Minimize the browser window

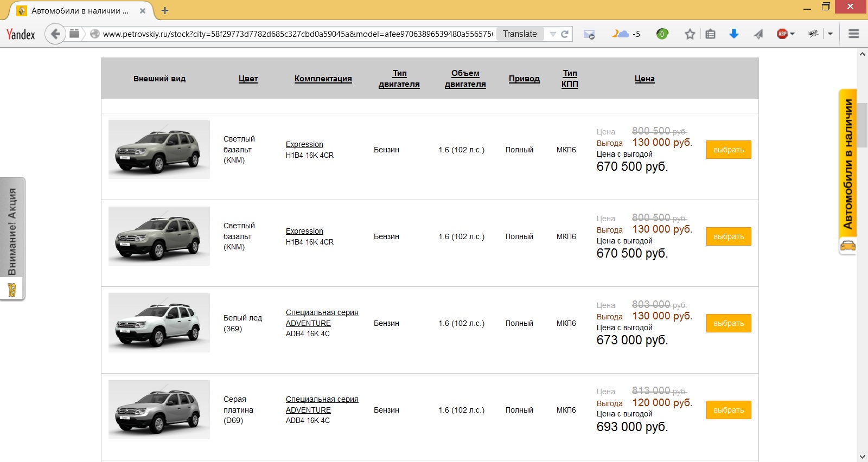pos(807,8)
